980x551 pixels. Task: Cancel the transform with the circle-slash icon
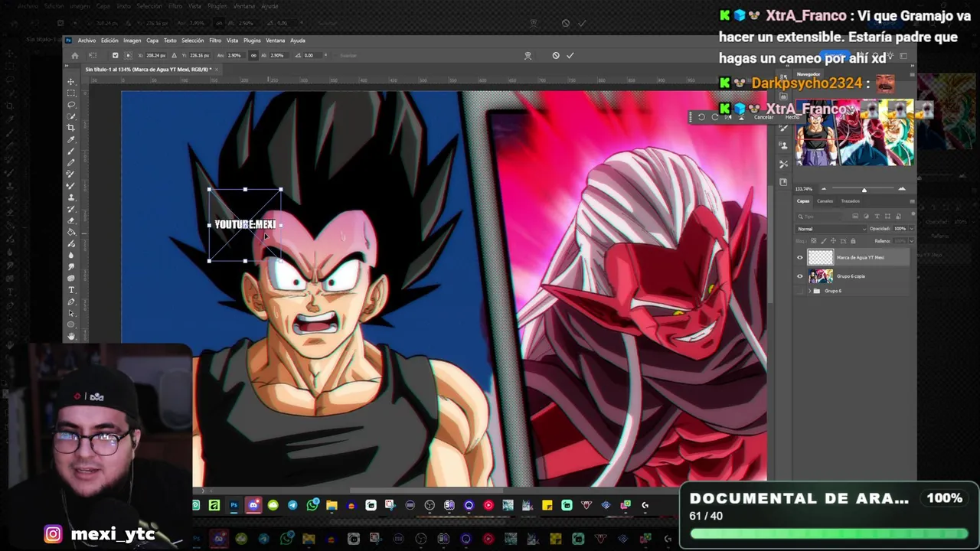556,55
